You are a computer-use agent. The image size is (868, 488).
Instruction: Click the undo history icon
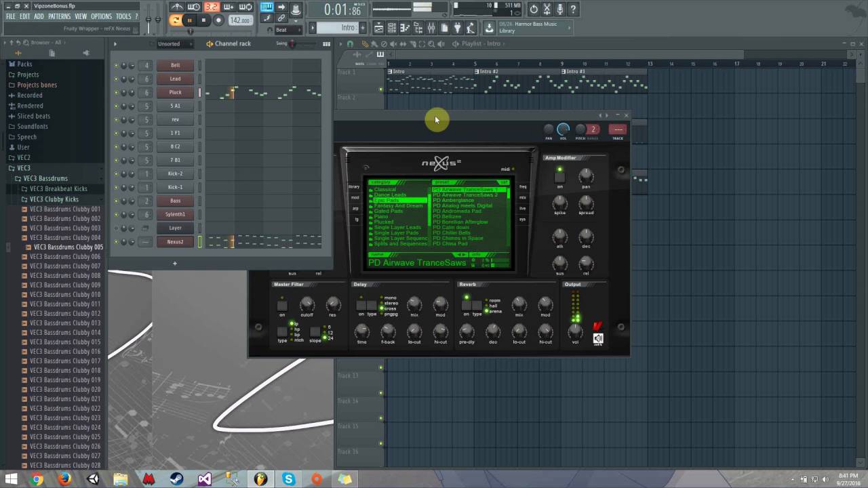pyautogui.click(x=534, y=9)
